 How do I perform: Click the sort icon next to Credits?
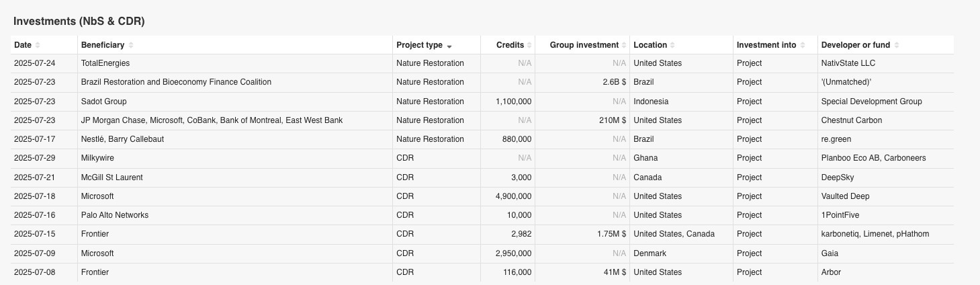530,45
